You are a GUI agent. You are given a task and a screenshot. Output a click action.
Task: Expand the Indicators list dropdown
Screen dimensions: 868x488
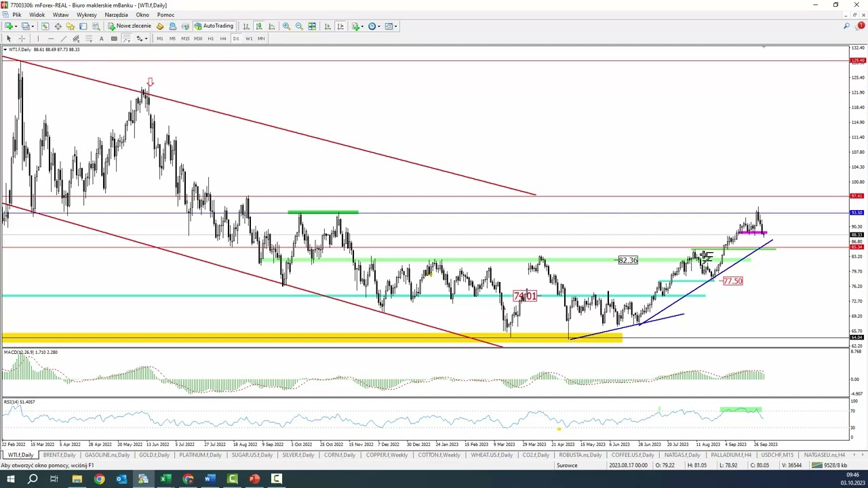click(x=363, y=26)
